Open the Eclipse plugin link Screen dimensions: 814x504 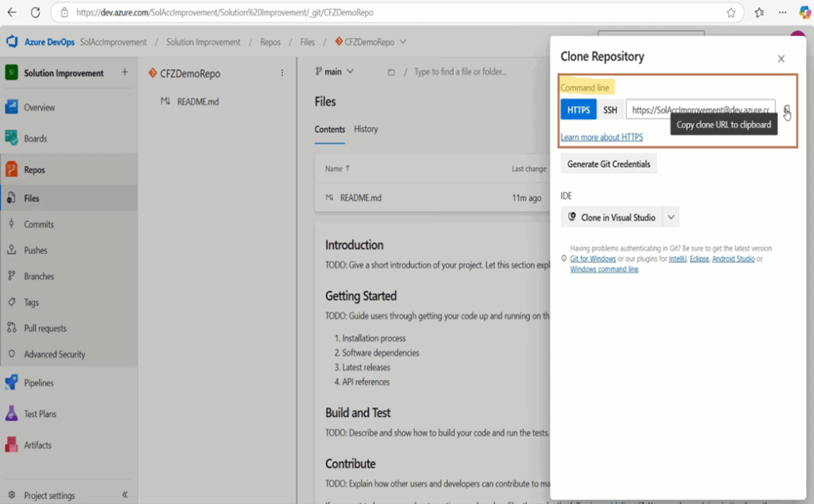click(700, 258)
